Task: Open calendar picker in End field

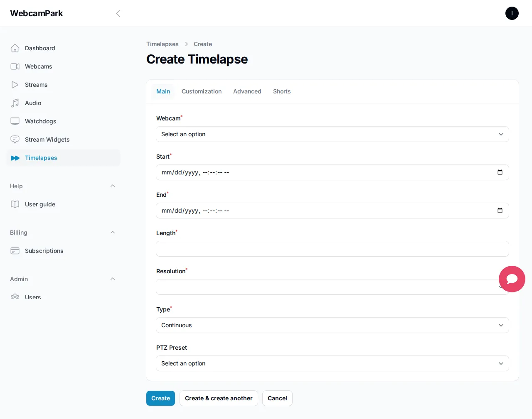Action: [500, 211]
